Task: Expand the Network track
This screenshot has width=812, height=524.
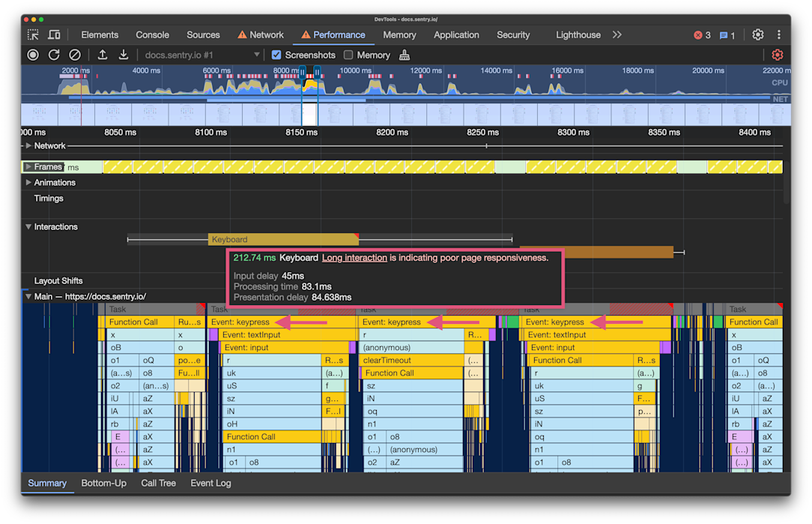Action: pyautogui.click(x=28, y=145)
